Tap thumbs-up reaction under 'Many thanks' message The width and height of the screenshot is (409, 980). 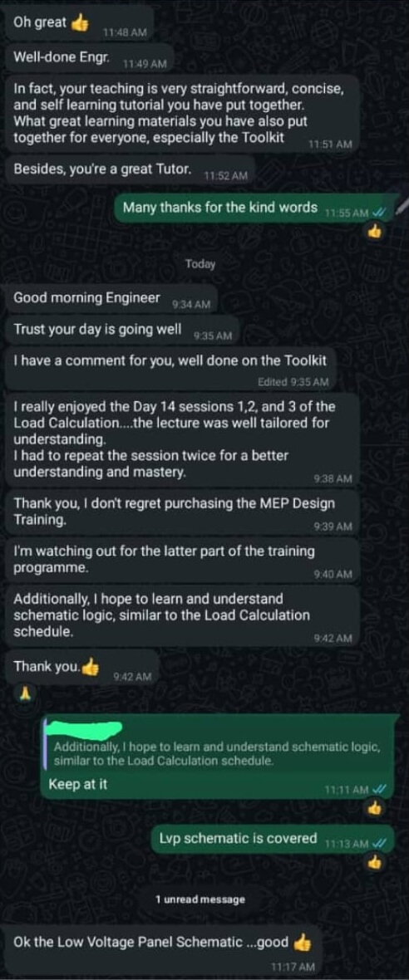click(x=375, y=233)
